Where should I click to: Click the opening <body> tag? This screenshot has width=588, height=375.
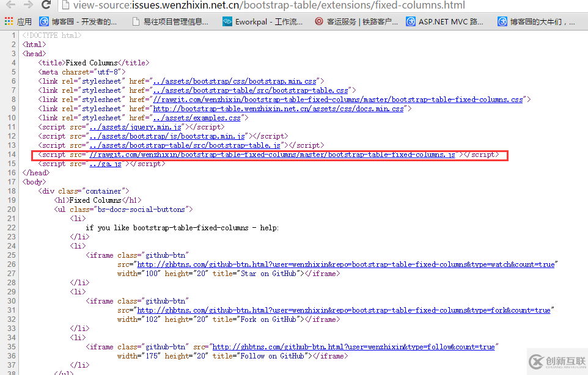tap(34, 182)
